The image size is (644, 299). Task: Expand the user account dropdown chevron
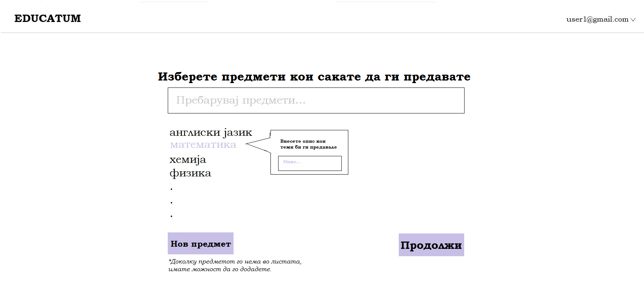(x=633, y=20)
